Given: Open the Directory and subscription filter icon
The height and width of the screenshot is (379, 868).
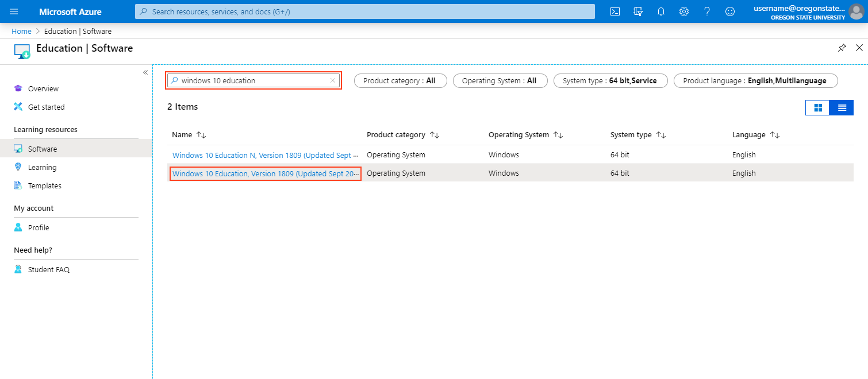Looking at the screenshot, I should pyautogui.click(x=637, y=11).
